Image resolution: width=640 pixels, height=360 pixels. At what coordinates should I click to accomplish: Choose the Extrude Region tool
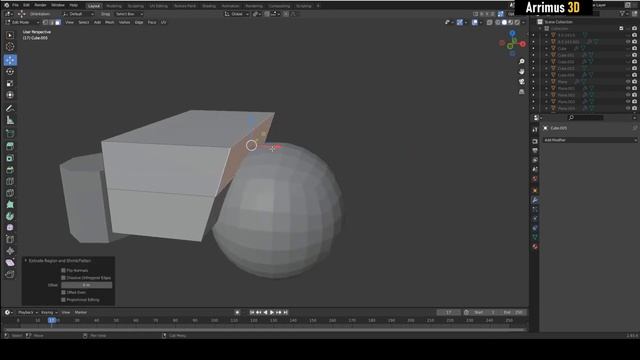click(10, 146)
